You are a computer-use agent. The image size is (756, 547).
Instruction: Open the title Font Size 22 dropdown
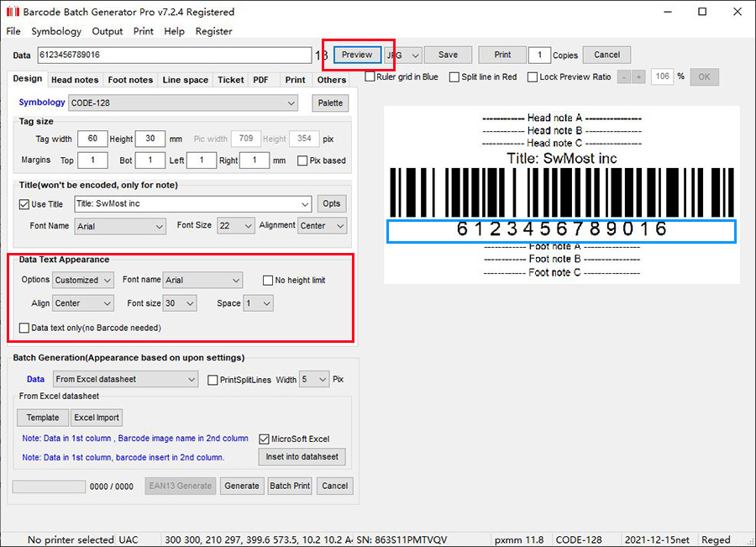coord(235,226)
